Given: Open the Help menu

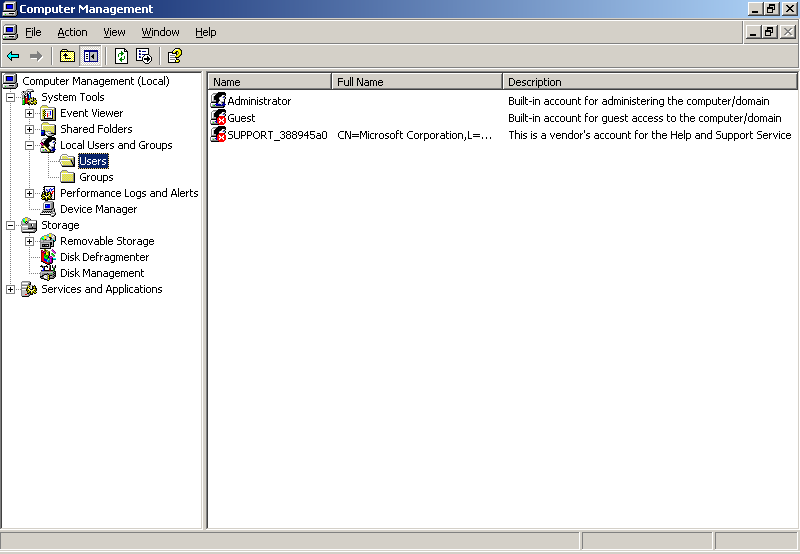Looking at the screenshot, I should tap(206, 32).
